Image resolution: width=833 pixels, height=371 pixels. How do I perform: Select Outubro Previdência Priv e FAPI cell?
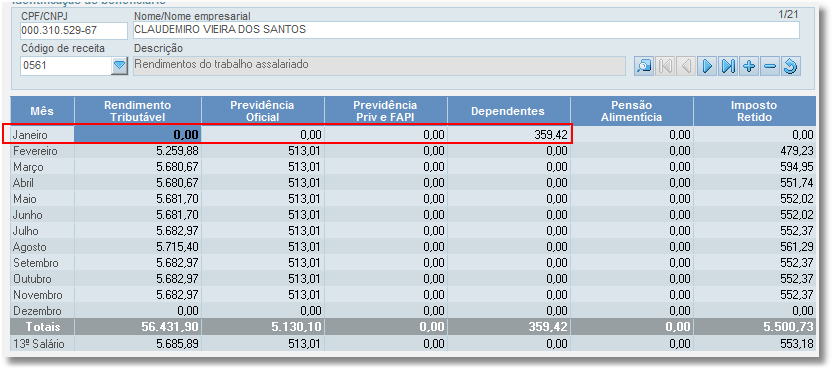386,279
